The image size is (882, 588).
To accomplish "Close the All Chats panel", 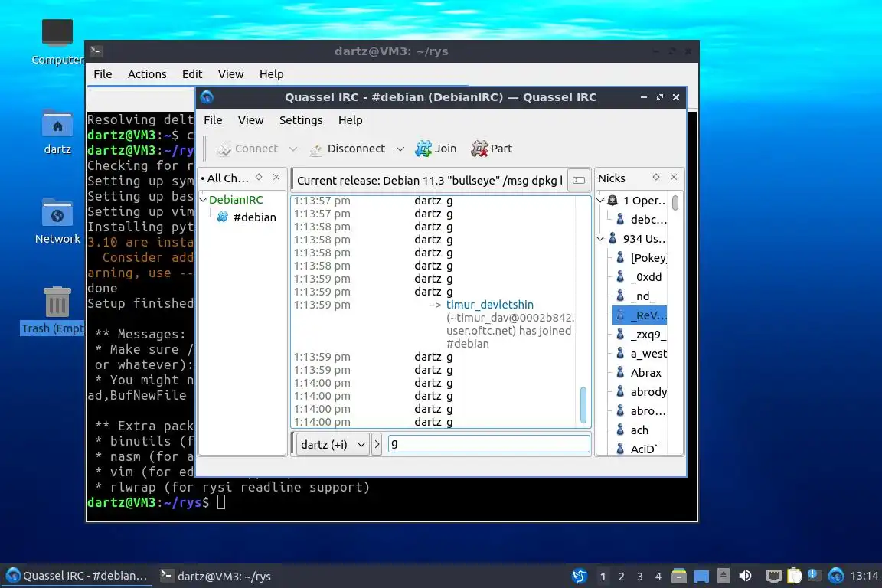I will pyautogui.click(x=276, y=178).
